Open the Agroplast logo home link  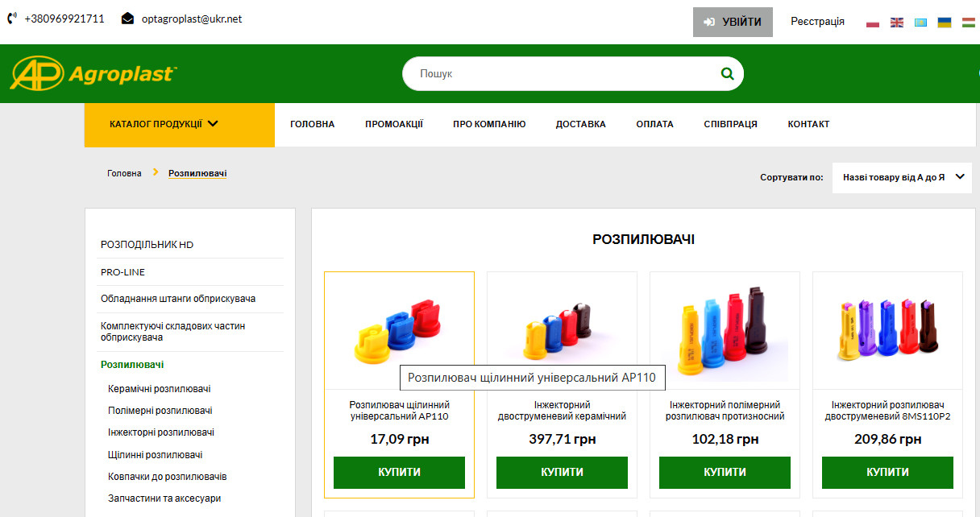click(x=93, y=73)
